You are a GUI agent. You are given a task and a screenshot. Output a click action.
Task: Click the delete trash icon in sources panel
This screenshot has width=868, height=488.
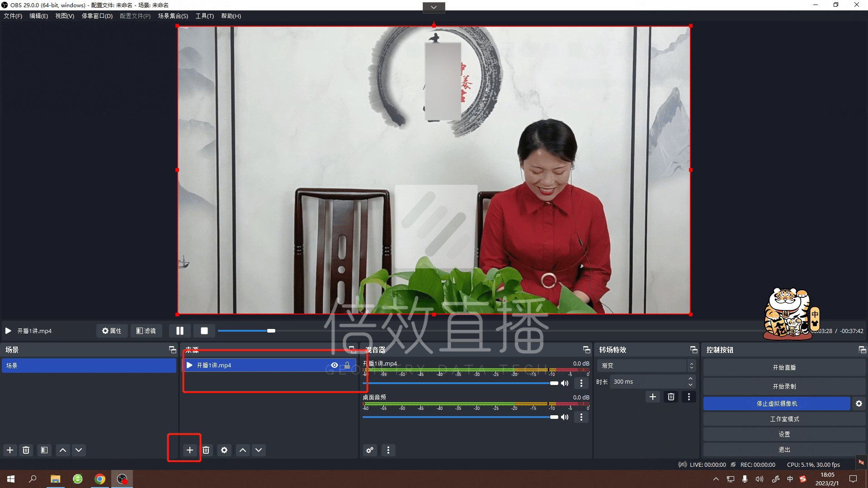[x=206, y=450]
